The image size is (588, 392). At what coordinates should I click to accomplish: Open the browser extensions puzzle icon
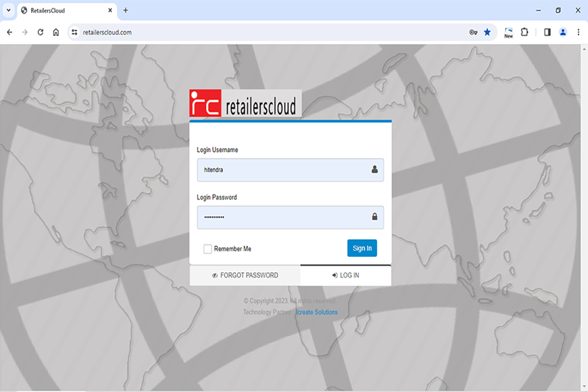coord(525,32)
